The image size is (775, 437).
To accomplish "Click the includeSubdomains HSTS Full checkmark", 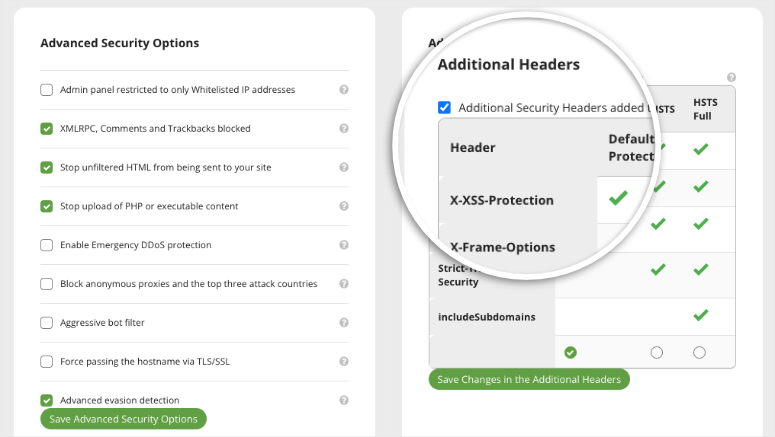I will [x=700, y=315].
